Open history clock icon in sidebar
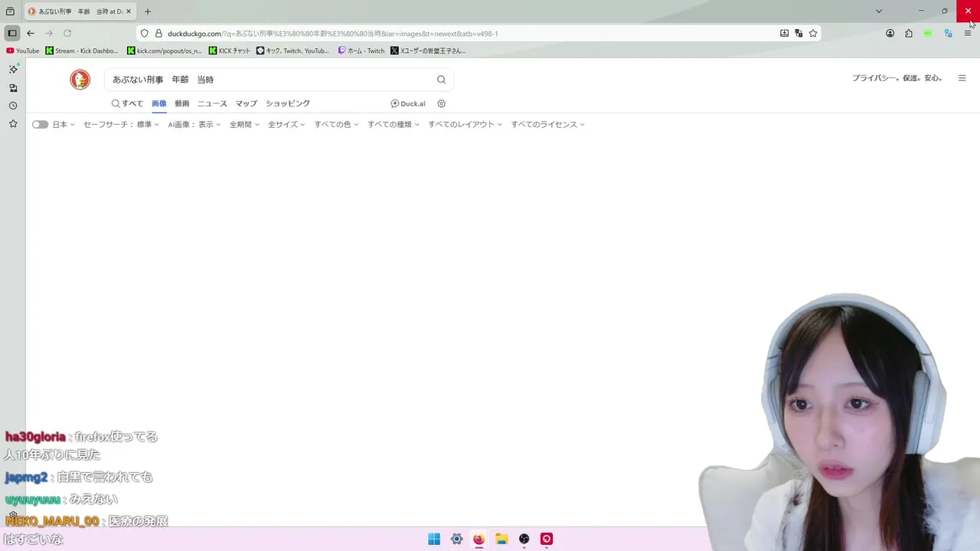 click(13, 106)
